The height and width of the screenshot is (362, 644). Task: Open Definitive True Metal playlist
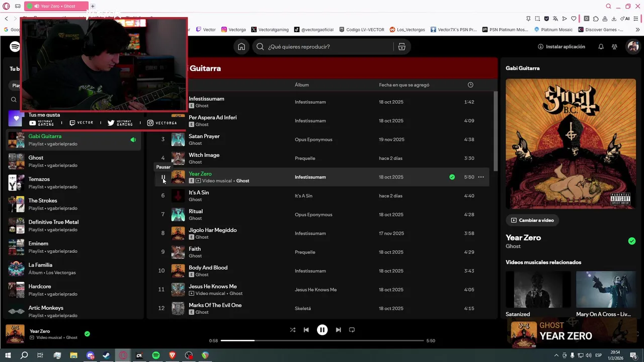point(74,226)
